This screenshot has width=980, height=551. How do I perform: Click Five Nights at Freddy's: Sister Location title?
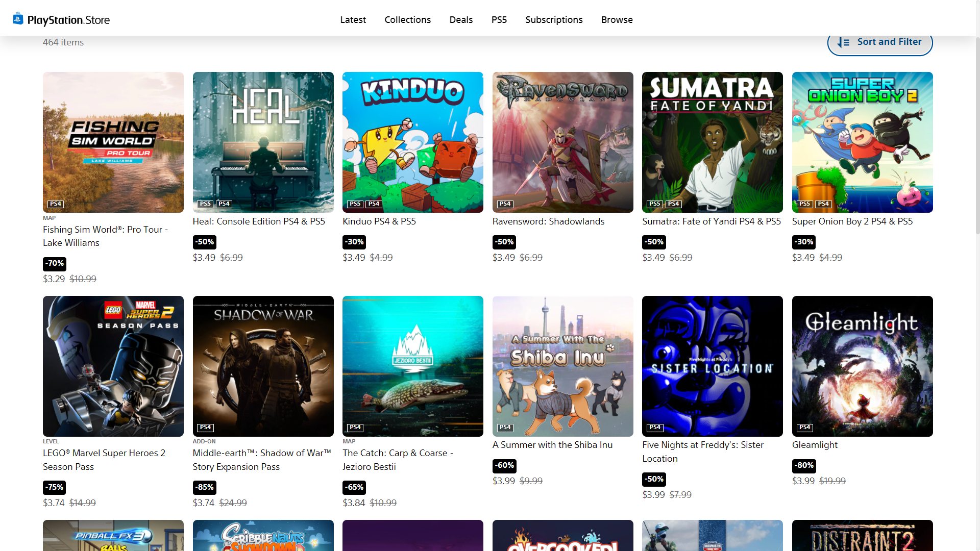(703, 452)
